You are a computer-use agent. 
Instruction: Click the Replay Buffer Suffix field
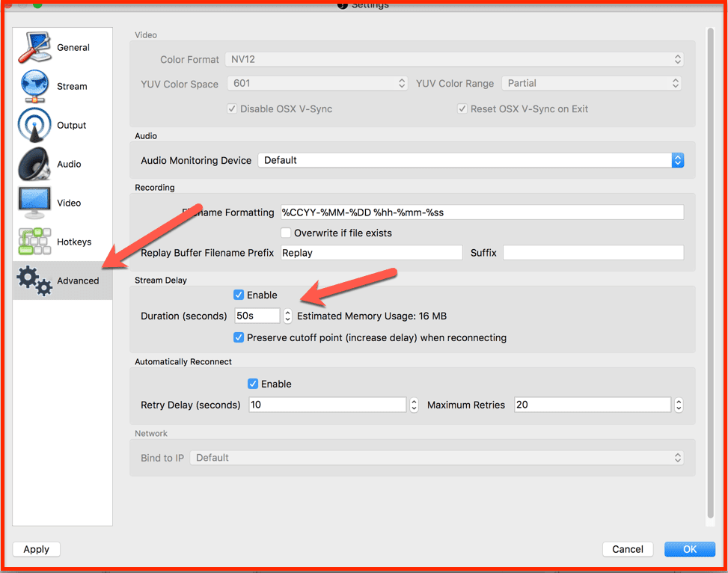click(593, 253)
